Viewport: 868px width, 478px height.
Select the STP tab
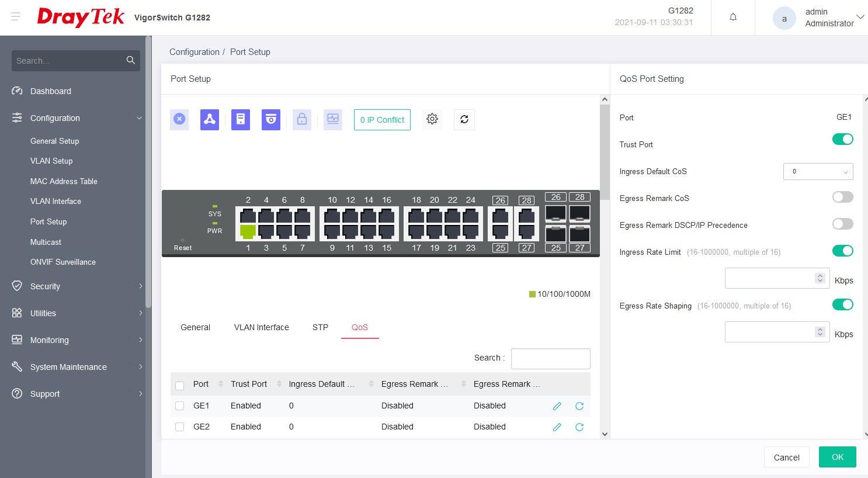pos(320,327)
